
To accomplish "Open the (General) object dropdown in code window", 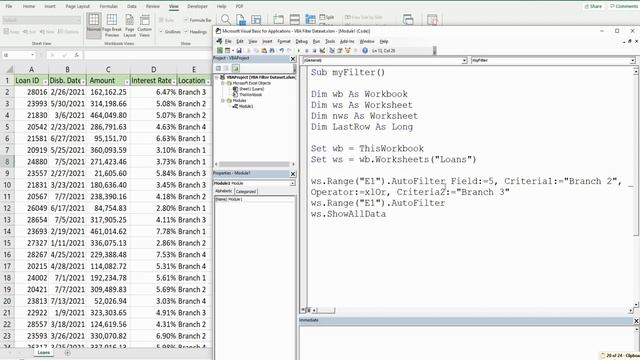I will [464, 60].
